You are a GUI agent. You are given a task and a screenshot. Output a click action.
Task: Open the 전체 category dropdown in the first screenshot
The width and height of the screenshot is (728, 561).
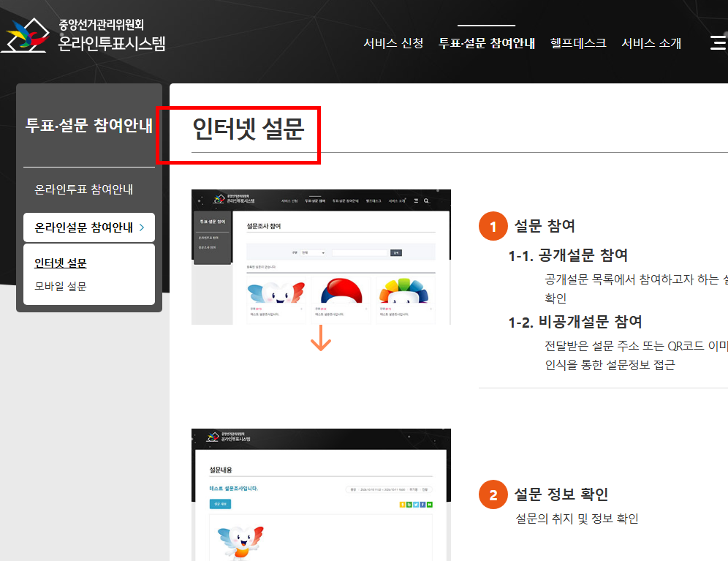(x=313, y=253)
